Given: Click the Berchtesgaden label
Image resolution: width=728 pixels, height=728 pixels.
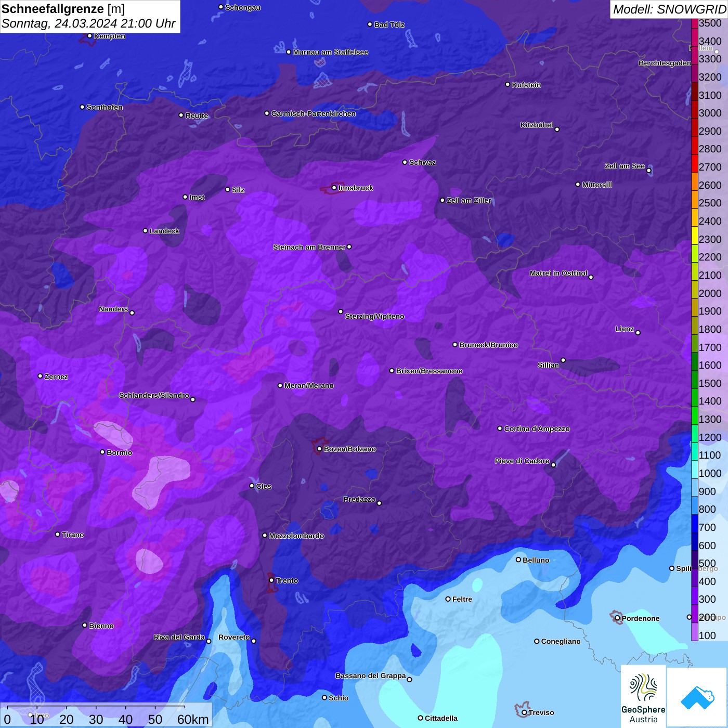Looking at the screenshot, I should tap(665, 63).
